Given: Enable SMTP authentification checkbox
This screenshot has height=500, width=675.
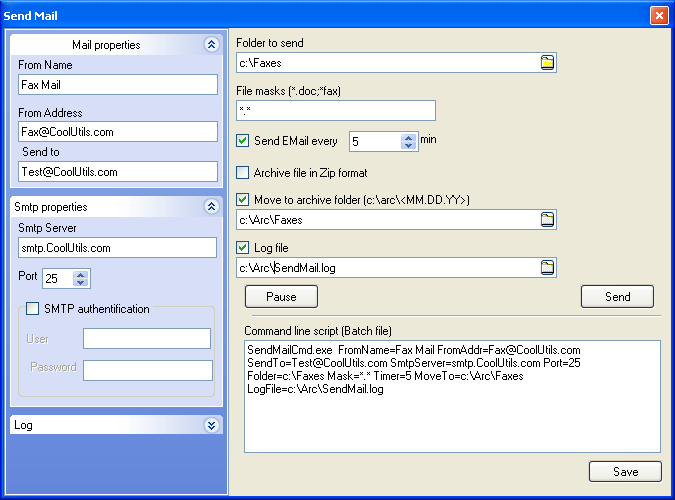Looking at the screenshot, I should coord(32,308).
